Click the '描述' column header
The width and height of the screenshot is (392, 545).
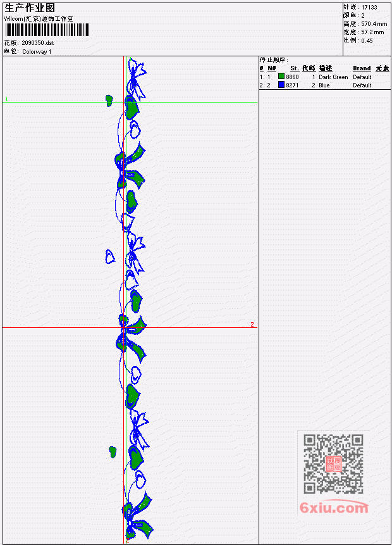[326, 68]
